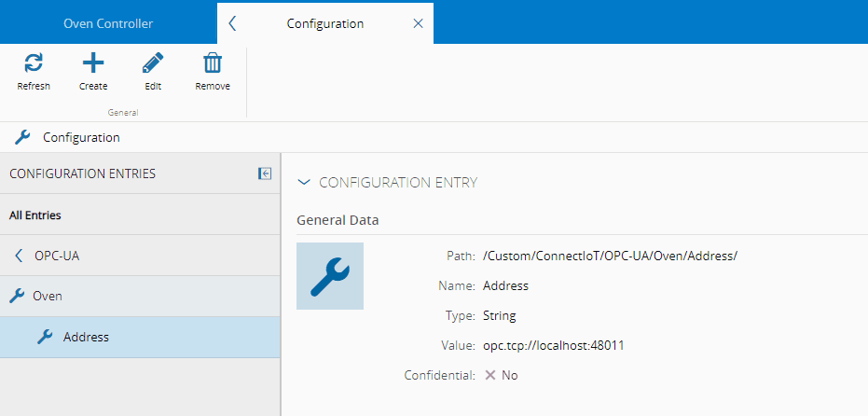The image size is (868, 416).
Task: Click the large wrench thumbnail in General Data
Action: pyautogui.click(x=330, y=276)
